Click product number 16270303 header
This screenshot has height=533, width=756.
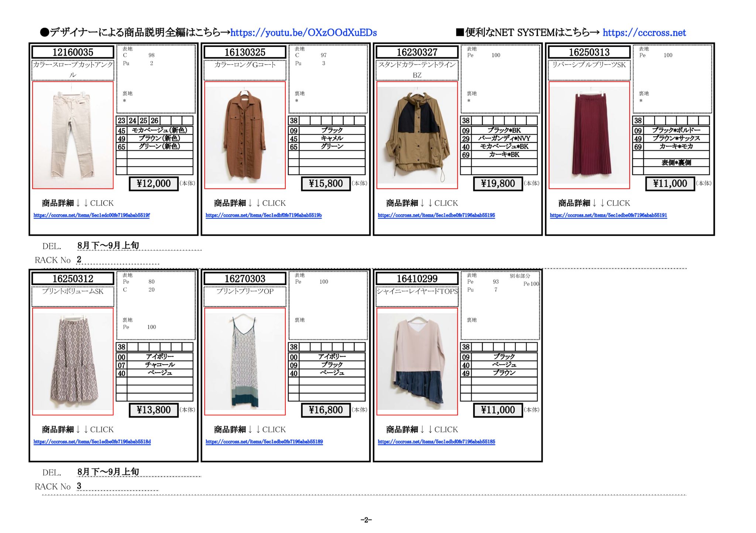[245, 278]
